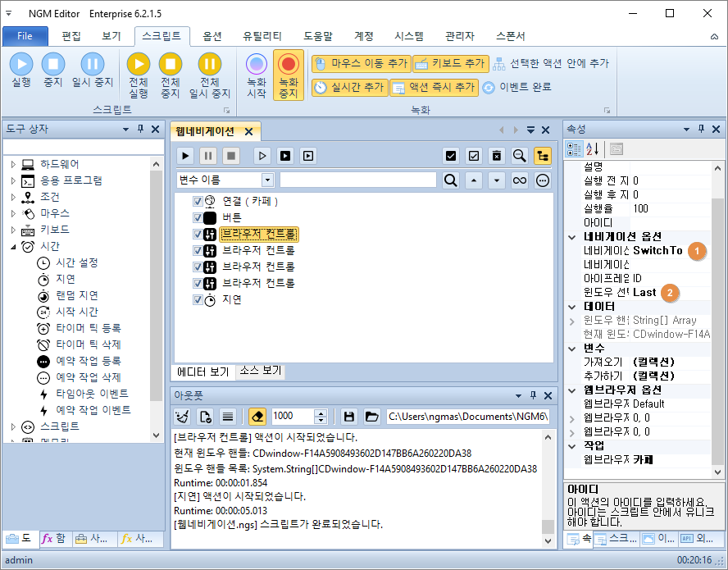Pause all scripts with 전체 일시 중지

click(209, 75)
